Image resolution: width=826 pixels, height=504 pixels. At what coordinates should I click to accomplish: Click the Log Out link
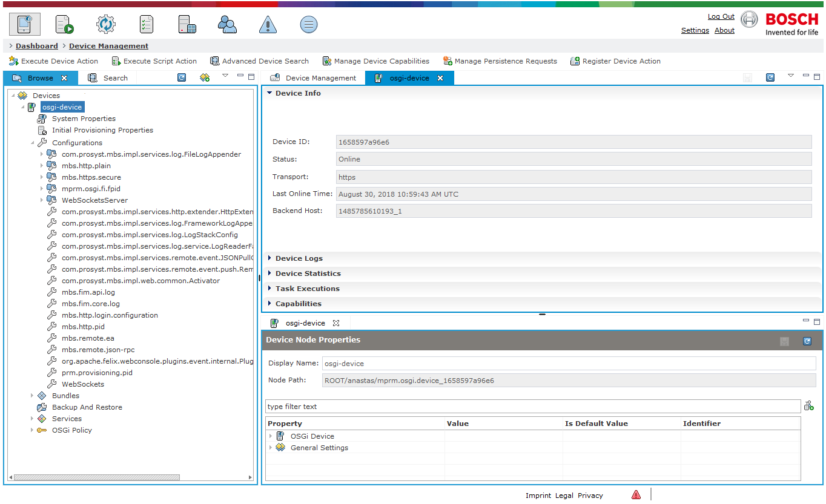721,17
